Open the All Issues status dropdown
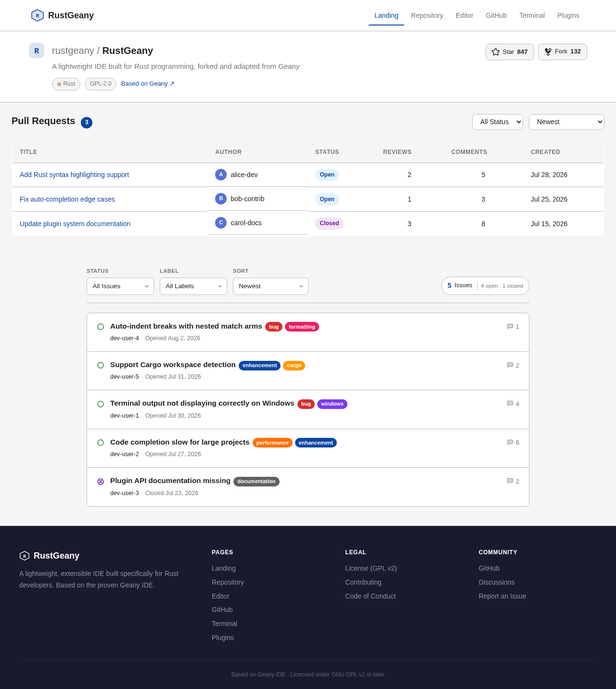Screen dimensions: 616x689 coord(120,286)
